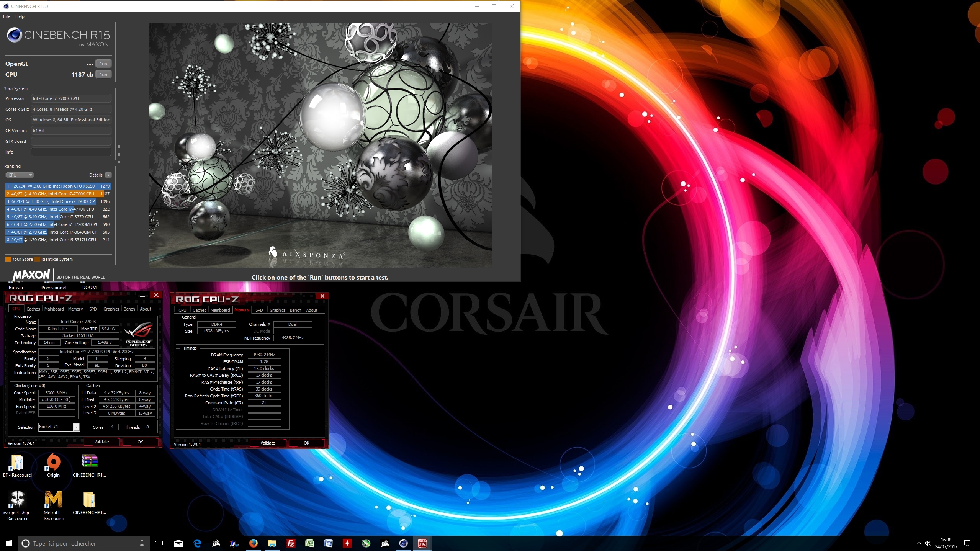Click the Info field in Cinebench
Viewport: 980px width, 551px height.
click(x=71, y=152)
